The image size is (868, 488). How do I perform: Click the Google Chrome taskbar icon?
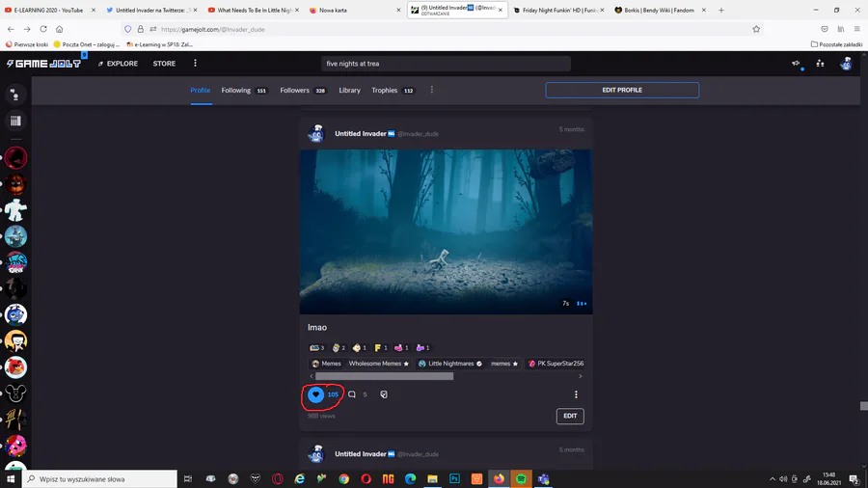343,478
